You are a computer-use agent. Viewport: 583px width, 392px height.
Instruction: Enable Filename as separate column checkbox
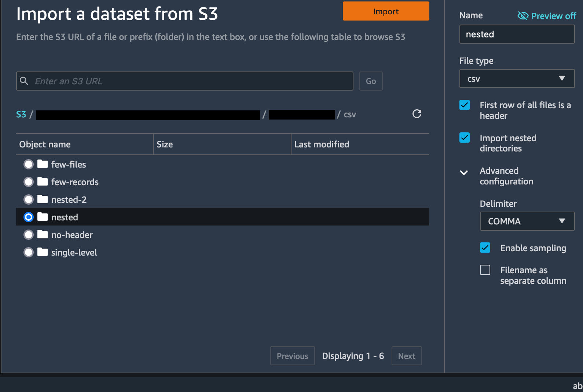(485, 270)
